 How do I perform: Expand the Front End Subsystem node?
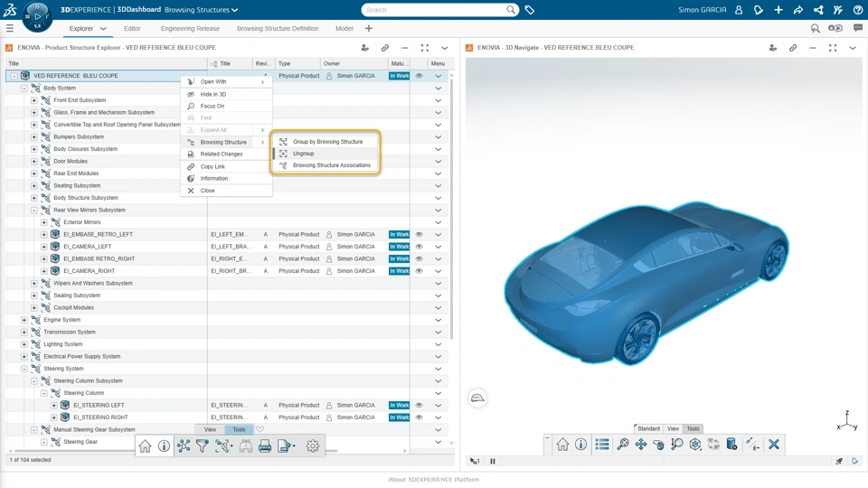pyautogui.click(x=33, y=100)
